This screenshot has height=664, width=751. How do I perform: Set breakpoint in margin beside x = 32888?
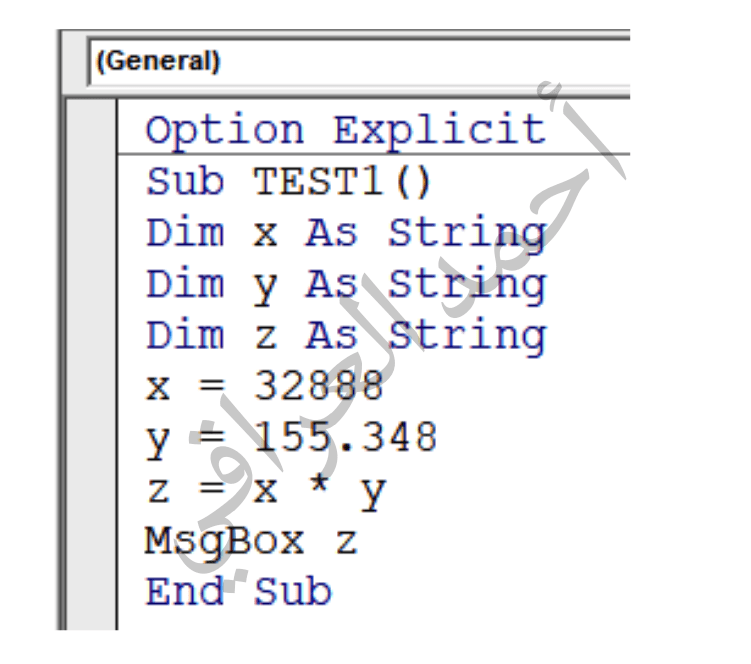(x=91, y=386)
